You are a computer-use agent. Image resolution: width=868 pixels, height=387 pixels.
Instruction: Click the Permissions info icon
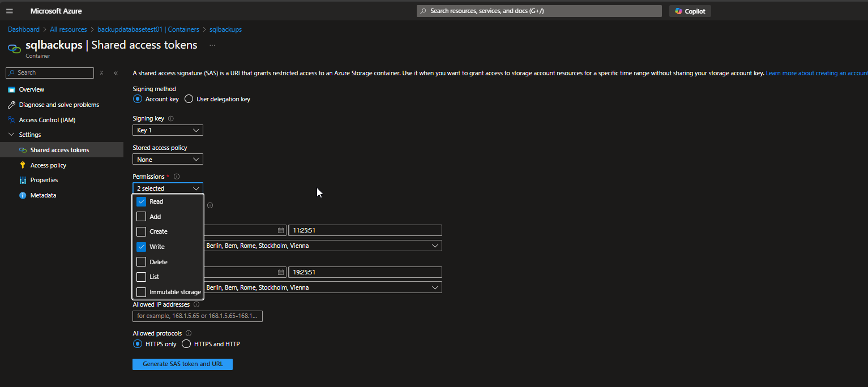[177, 177]
